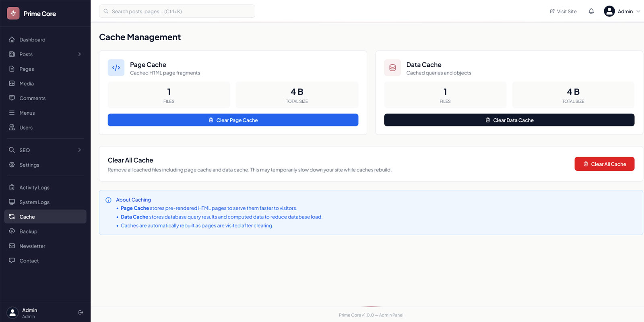
Task: Follow the Visit Site link
Action: point(563,11)
